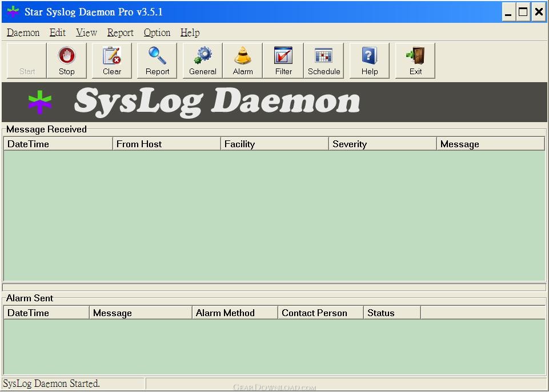Viewport: 549px width, 392px height.
Task: Click the star app icon in title bar
Action: point(13,11)
